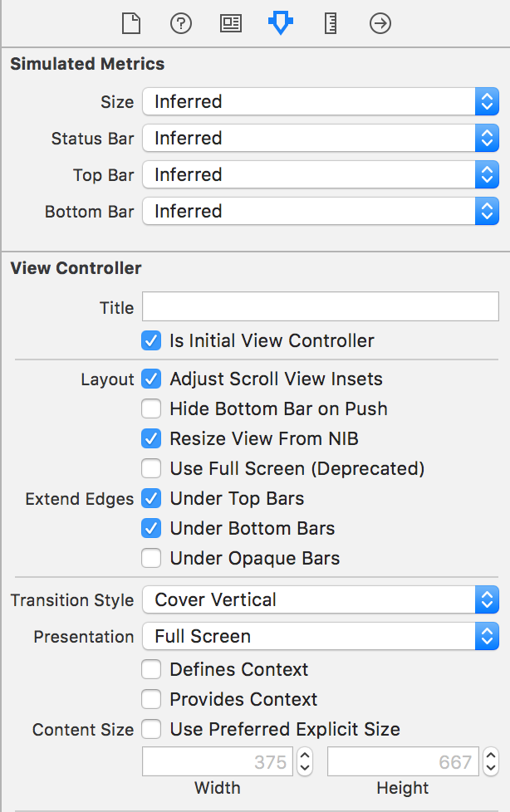Image resolution: width=510 pixels, height=812 pixels.
Task: Uncheck Is Initial View Controller
Action: (151, 340)
